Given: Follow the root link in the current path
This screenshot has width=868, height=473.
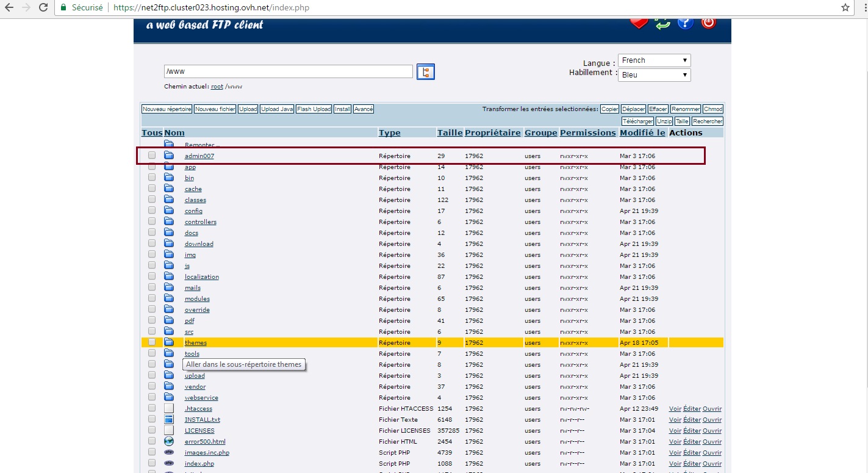Looking at the screenshot, I should point(217,87).
